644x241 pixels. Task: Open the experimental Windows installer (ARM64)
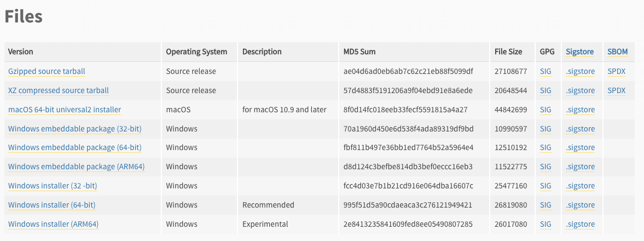(x=54, y=224)
